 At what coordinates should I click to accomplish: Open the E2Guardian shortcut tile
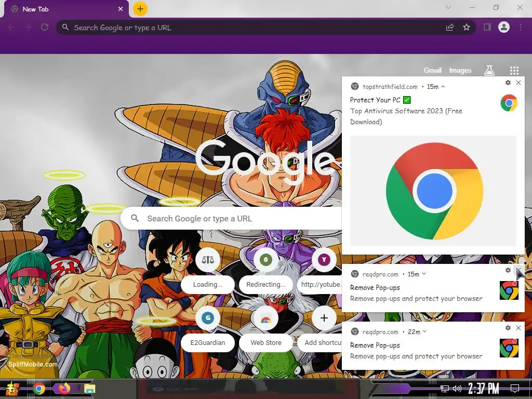coord(208,328)
